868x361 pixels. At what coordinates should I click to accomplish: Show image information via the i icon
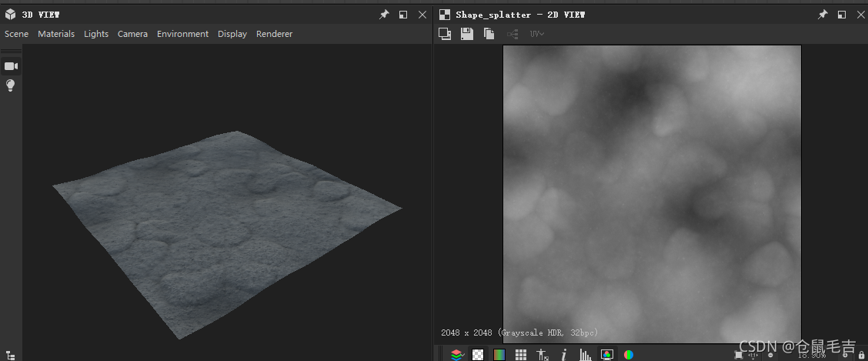pyautogui.click(x=563, y=354)
